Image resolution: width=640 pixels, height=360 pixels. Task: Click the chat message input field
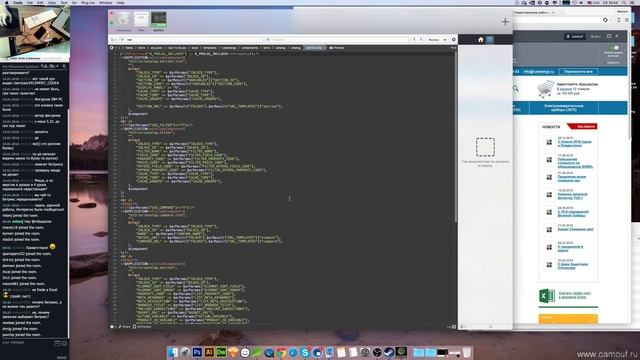pyautogui.click(x=28, y=343)
